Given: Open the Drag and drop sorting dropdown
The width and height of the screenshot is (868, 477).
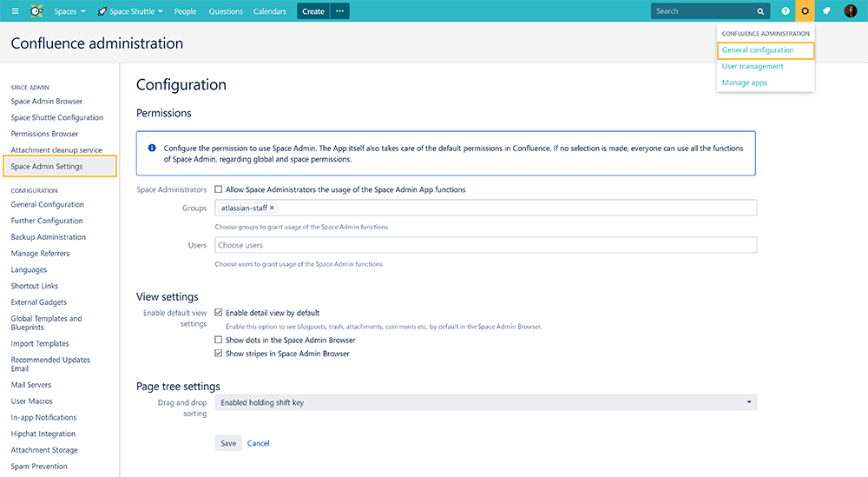Looking at the screenshot, I should (485, 402).
